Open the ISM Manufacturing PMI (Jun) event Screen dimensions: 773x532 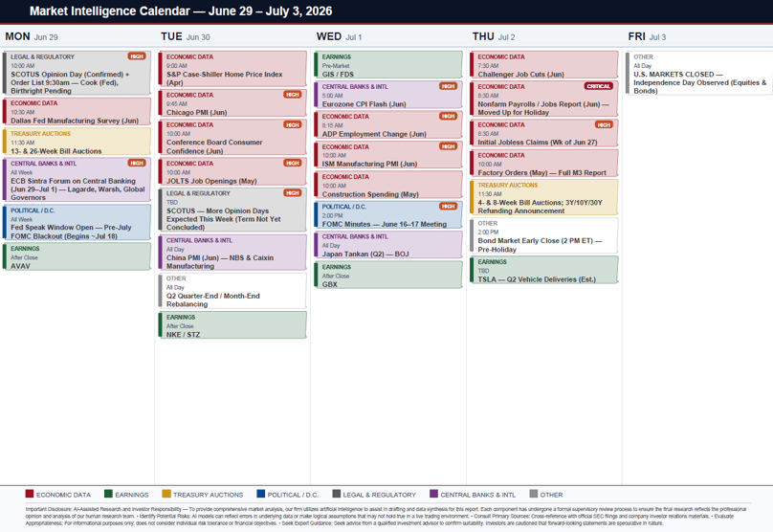(x=388, y=155)
